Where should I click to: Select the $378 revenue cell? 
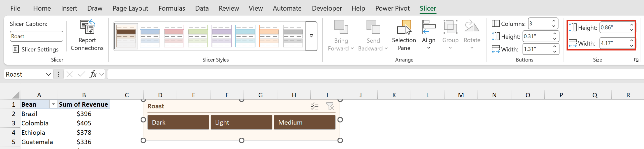[84, 132]
